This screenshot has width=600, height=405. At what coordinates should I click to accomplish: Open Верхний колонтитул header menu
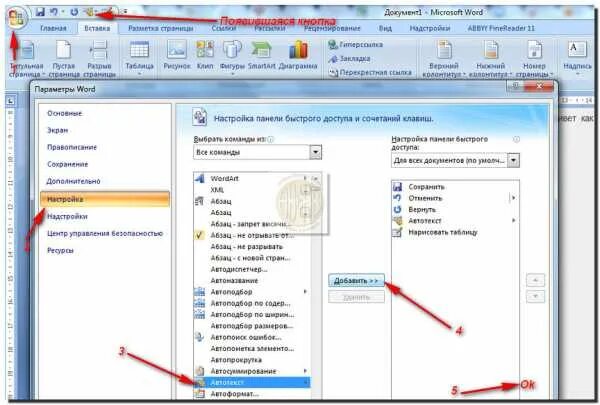(444, 58)
